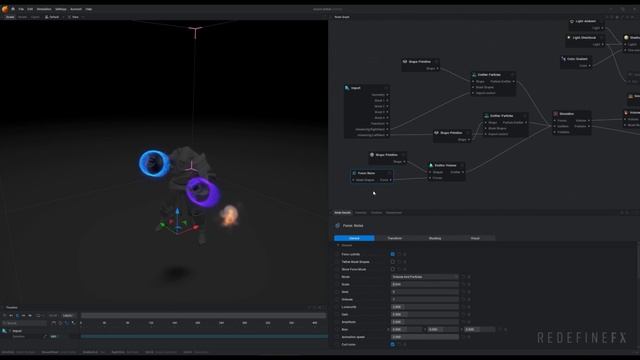Click the timeline search field

point(24,323)
